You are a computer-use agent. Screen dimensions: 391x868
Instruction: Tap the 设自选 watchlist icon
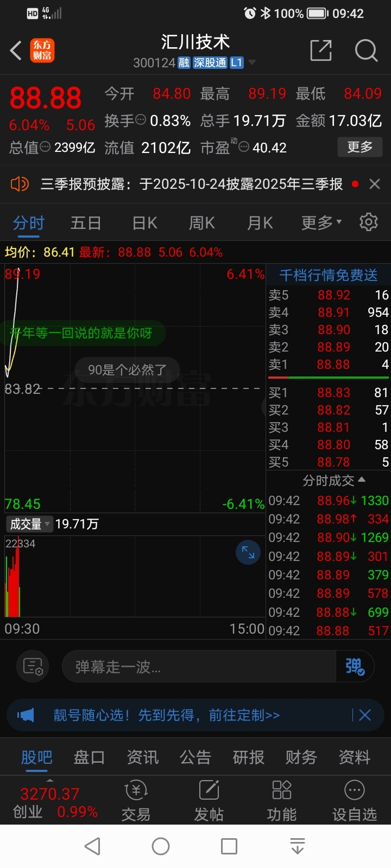point(355,801)
